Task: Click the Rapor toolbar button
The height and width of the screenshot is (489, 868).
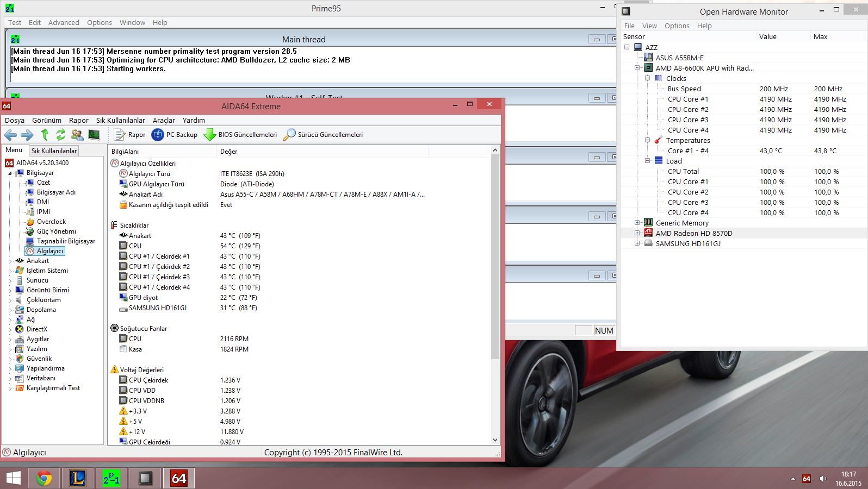Action: point(130,135)
